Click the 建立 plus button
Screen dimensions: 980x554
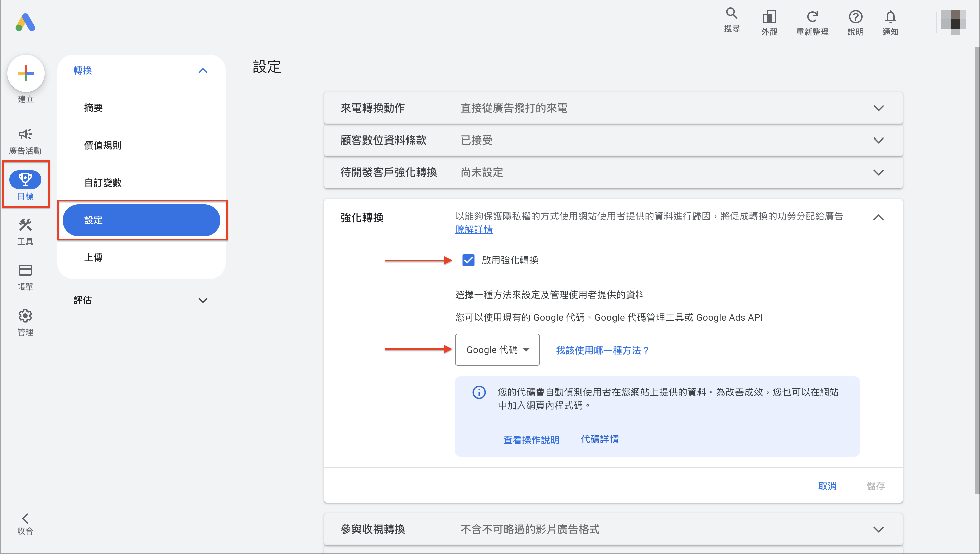(26, 73)
